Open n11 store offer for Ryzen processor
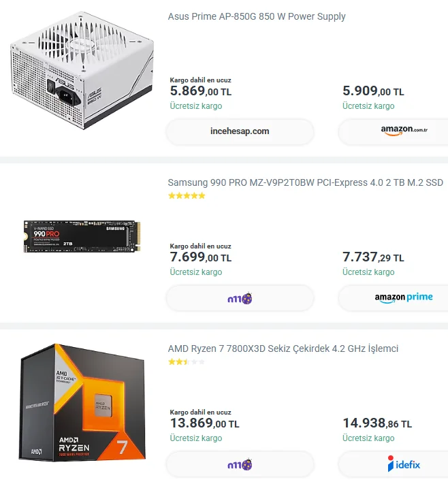 coord(240,464)
